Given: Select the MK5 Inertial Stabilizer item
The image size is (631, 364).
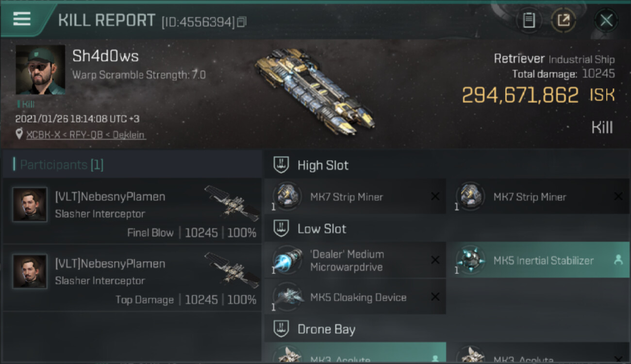Looking at the screenshot, I should (538, 260).
